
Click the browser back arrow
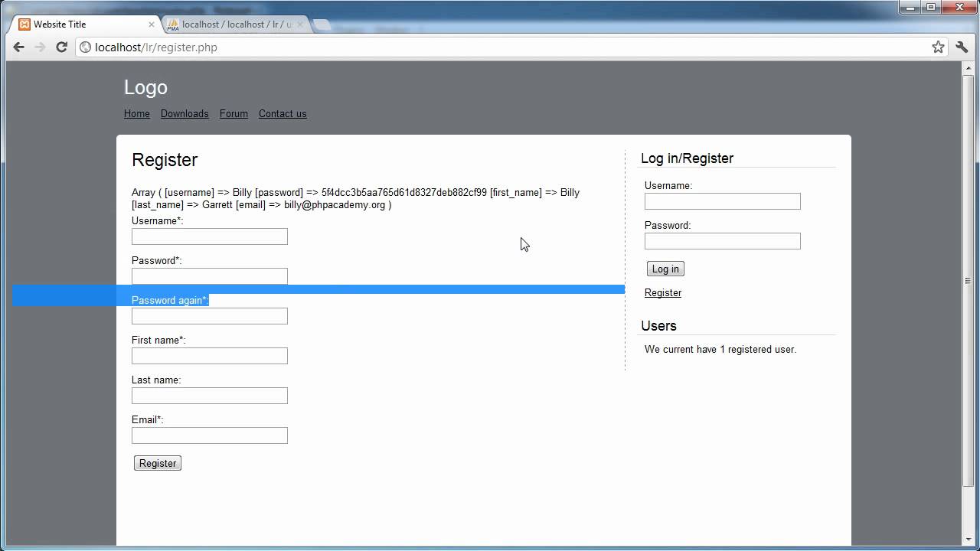(19, 47)
